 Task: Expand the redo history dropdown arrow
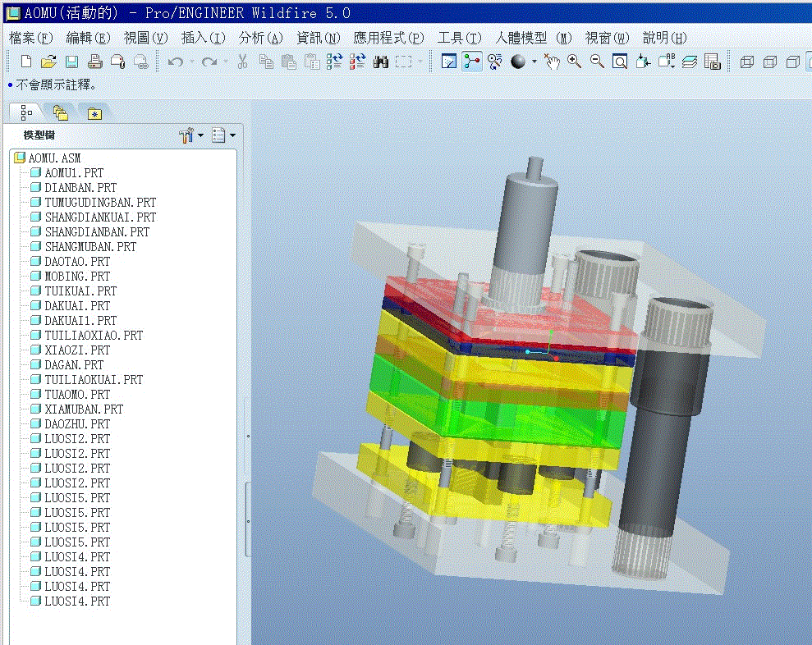click(226, 62)
